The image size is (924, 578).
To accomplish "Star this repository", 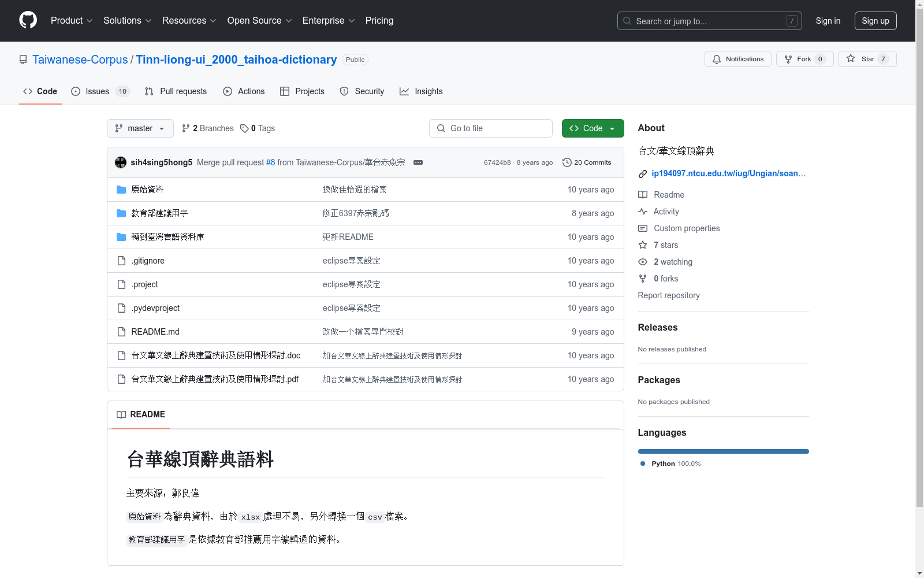I will pos(867,59).
